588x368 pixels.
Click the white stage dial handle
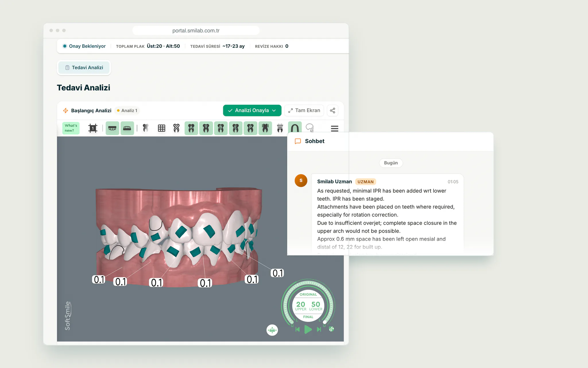pyautogui.click(x=325, y=322)
